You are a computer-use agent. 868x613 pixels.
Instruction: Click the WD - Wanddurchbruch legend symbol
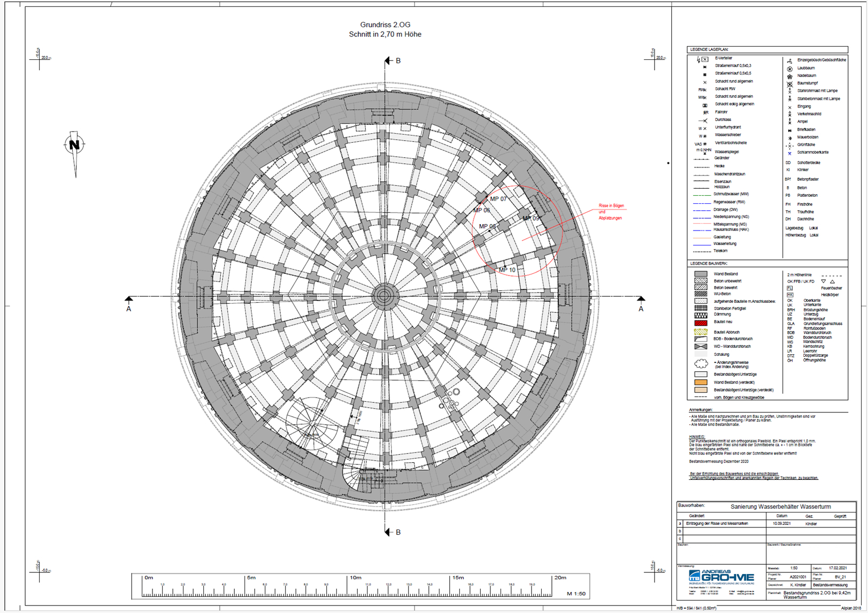coord(701,347)
